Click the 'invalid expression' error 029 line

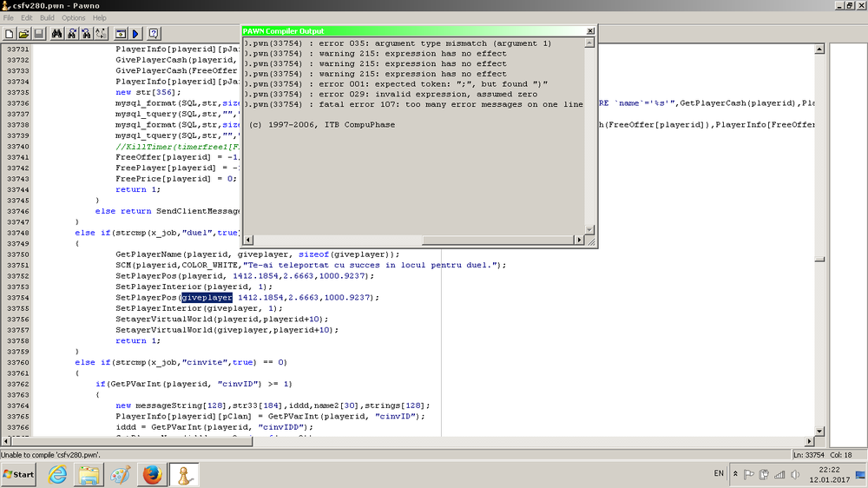(x=391, y=94)
